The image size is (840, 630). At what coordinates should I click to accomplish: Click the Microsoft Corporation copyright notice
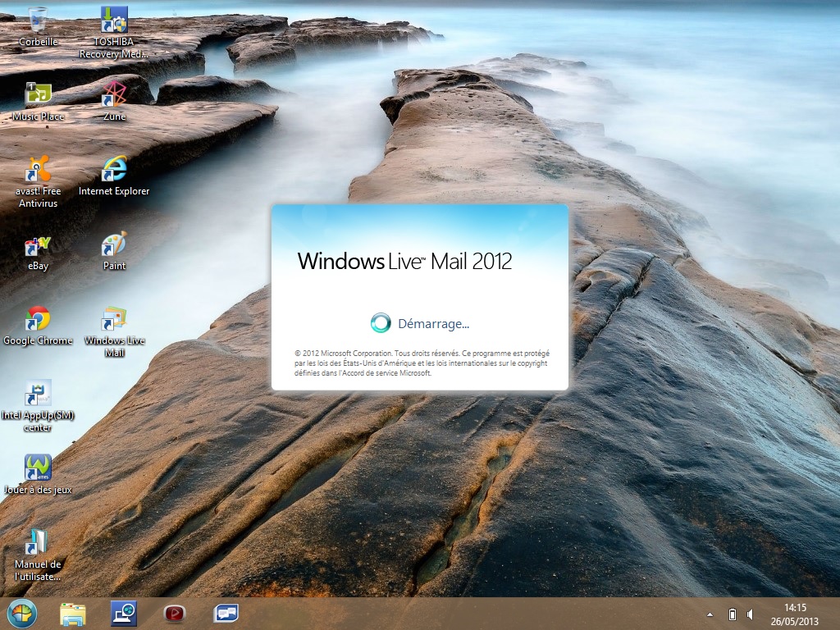422,363
